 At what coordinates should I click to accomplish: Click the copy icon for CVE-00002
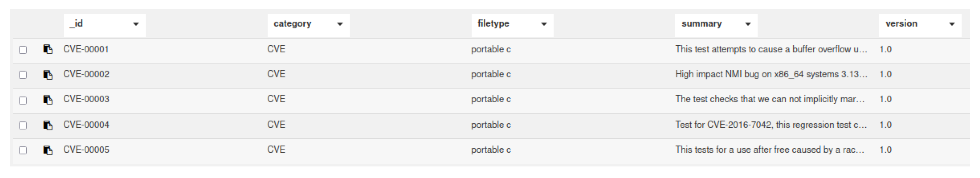47,75
